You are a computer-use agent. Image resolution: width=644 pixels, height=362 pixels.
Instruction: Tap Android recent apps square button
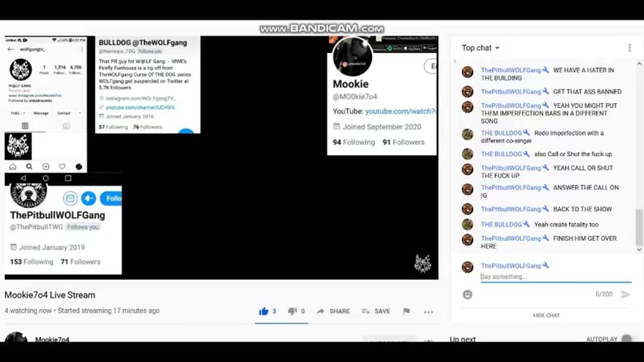68,178
